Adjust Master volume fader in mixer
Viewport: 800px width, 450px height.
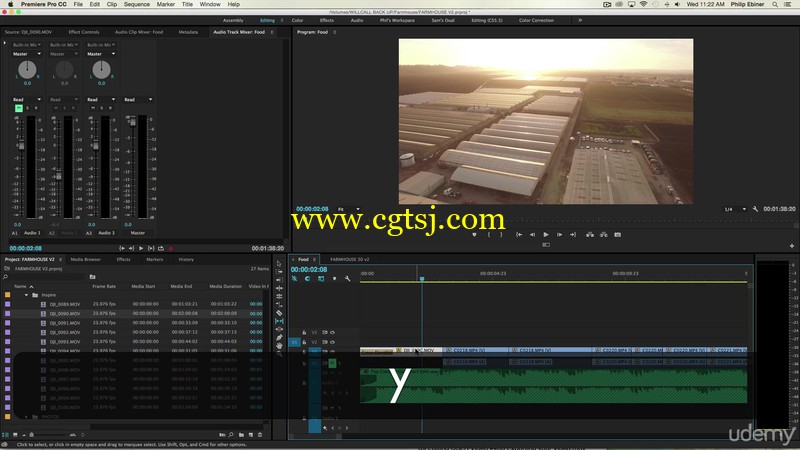133,122
